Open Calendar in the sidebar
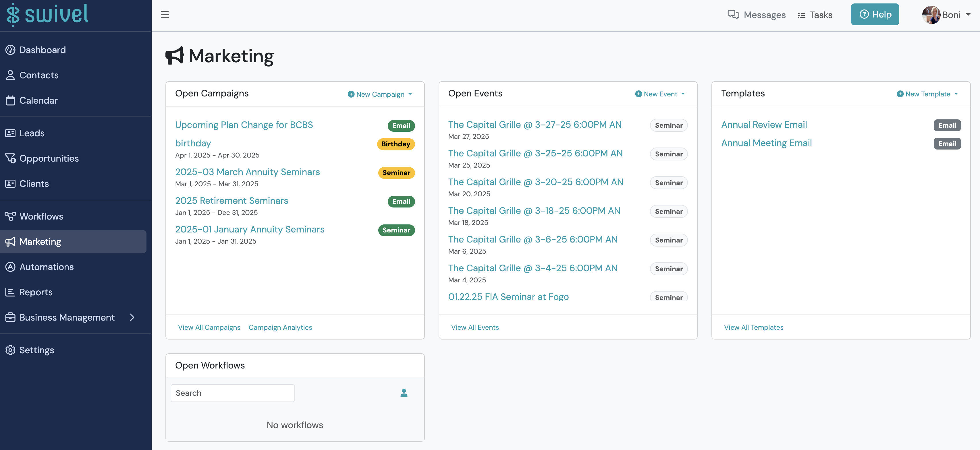This screenshot has height=450, width=980. [x=32, y=100]
